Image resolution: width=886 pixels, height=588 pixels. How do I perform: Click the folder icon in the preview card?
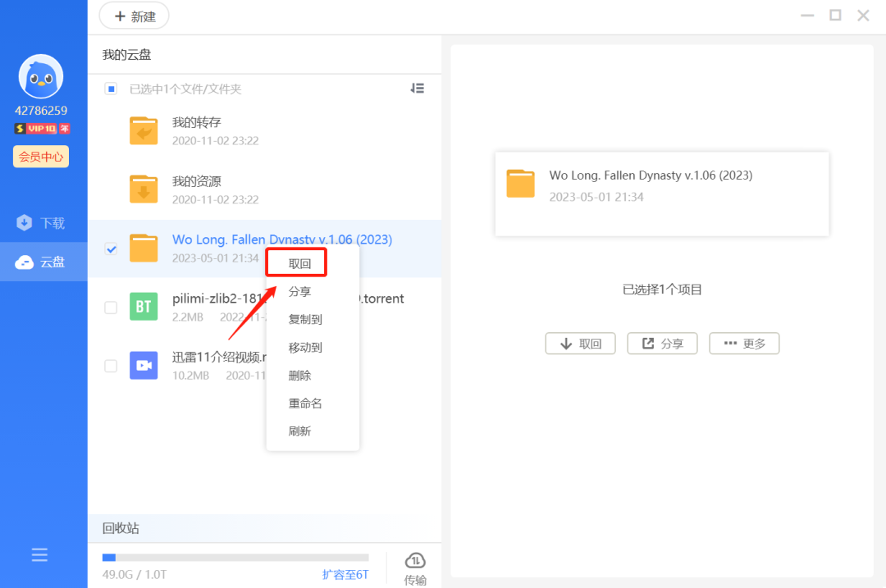(x=520, y=184)
